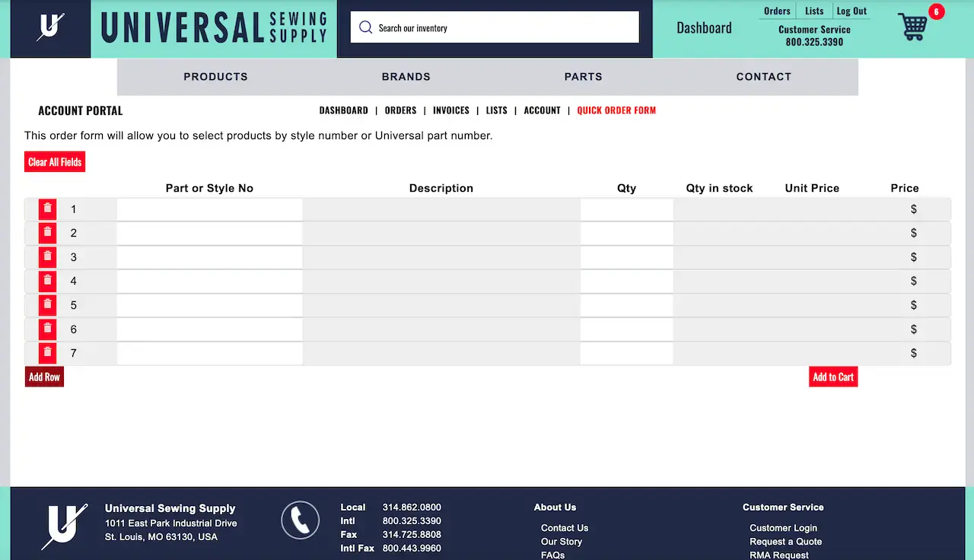Click Part or Style No field row 3
This screenshot has width=974, height=560.
pyautogui.click(x=210, y=257)
